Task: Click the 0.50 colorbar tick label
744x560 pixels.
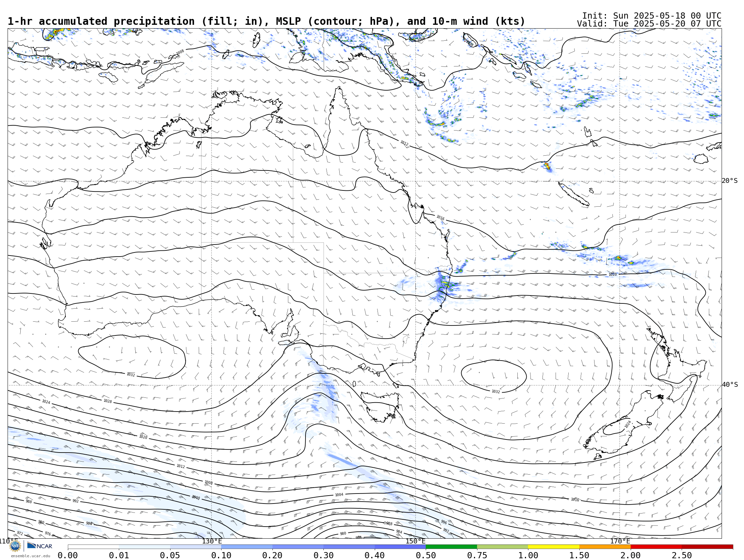Action: (x=426, y=556)
